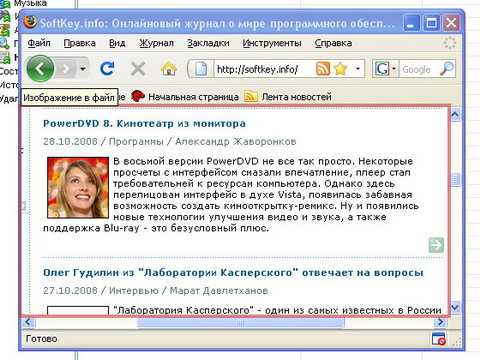The image size is (480, 360).
Task: Open the Правка menu
Action: [x=79, y=43]
